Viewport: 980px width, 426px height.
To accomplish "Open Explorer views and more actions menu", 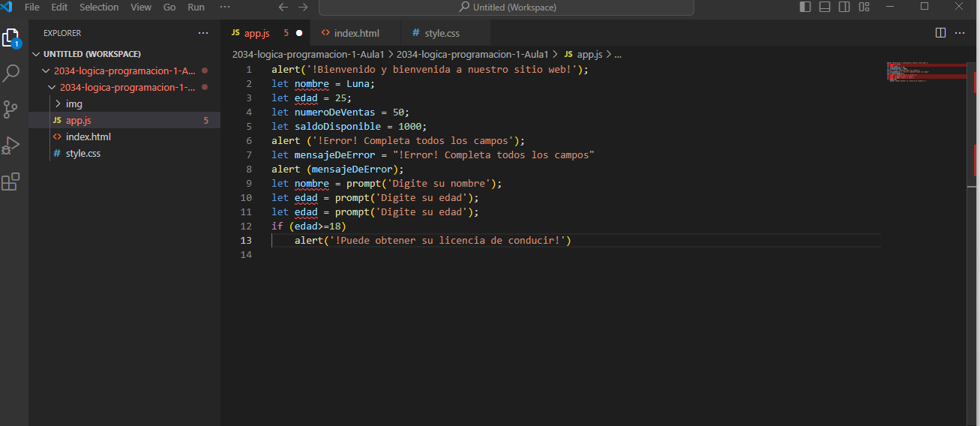I will [x=203, y=33].
